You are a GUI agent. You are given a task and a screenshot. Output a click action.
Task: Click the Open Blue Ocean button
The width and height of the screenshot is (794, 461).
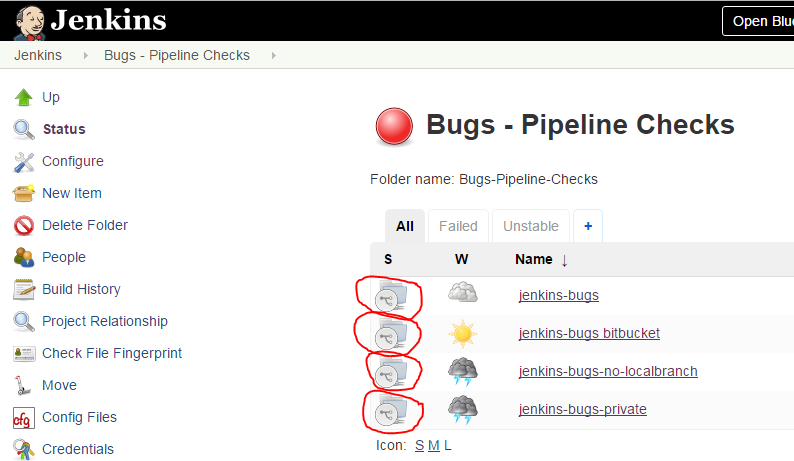[x=758, y=21]
